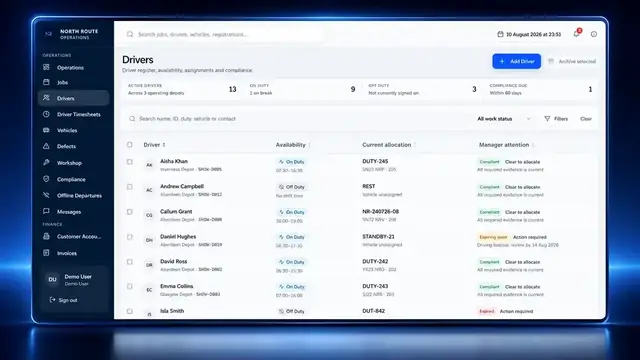
Task: Click the NR-240726-08 allocation text
Action: click(x=380, y=211)
